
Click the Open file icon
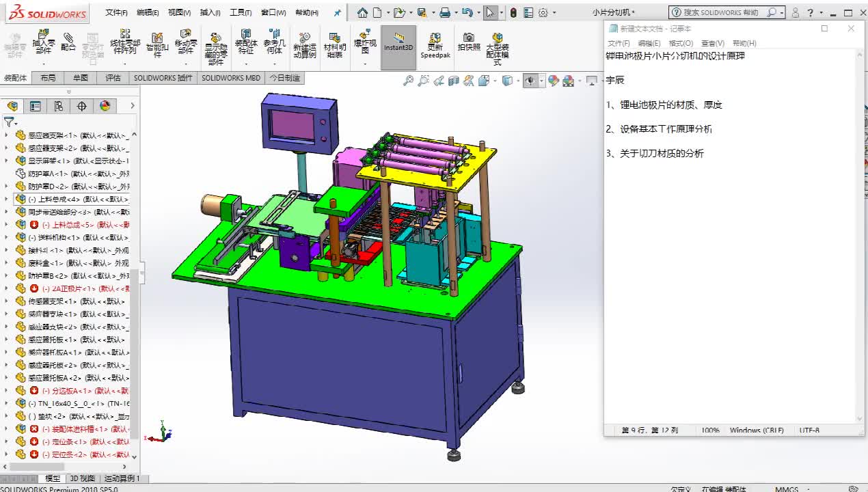398,12
